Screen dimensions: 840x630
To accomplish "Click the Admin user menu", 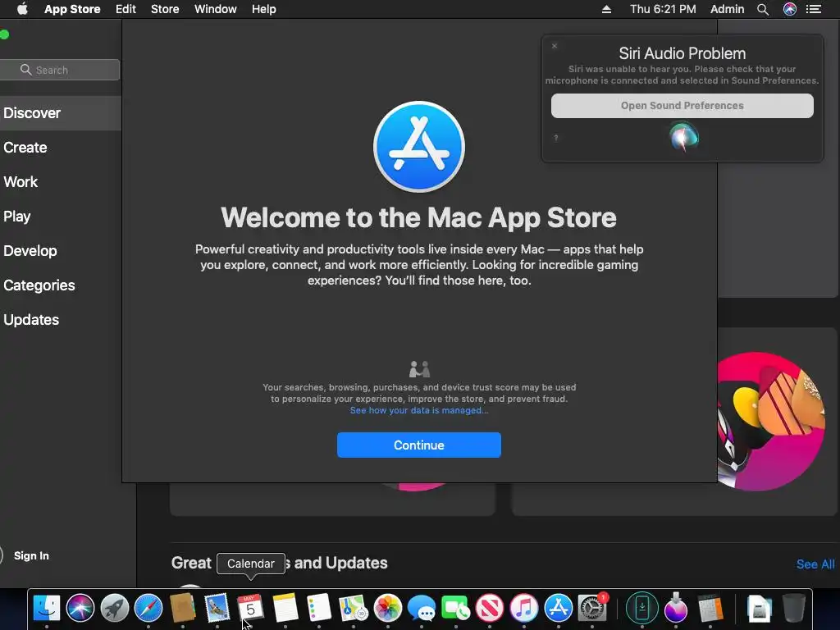I will pyautogui.click(x=727, y=9).
